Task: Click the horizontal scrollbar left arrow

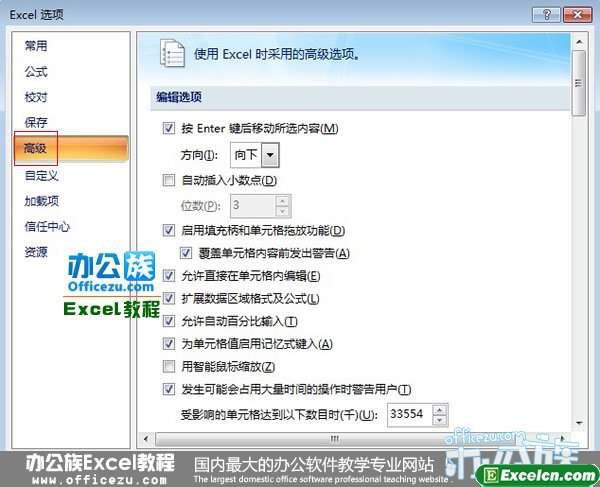Action: pyautogui.click(x=146, y=439)
